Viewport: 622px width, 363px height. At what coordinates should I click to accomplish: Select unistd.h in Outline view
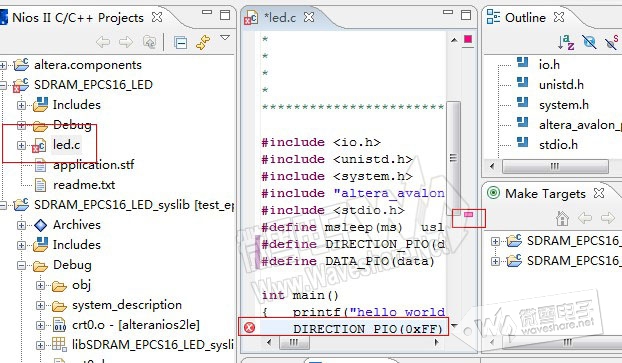(x=561, y=85)
